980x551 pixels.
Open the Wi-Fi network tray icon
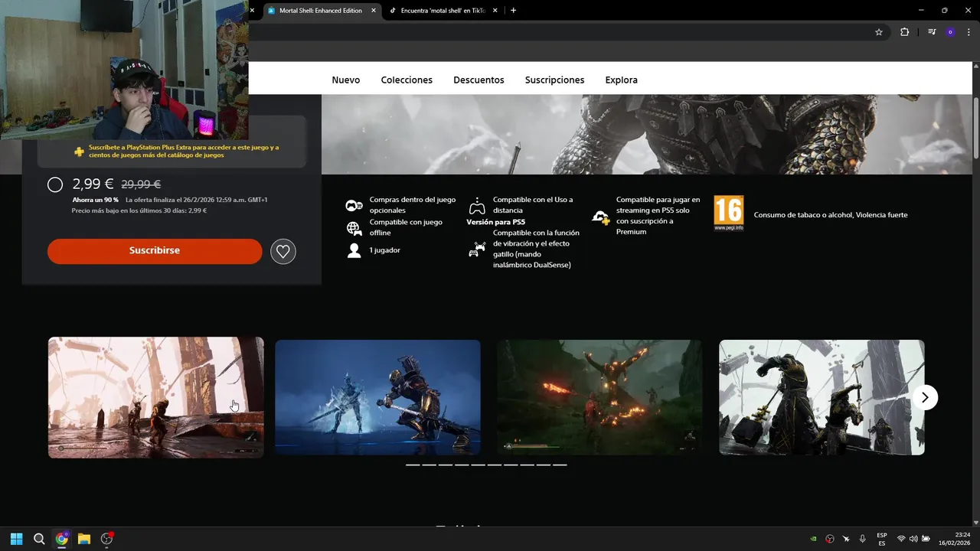tap(901, 539)
